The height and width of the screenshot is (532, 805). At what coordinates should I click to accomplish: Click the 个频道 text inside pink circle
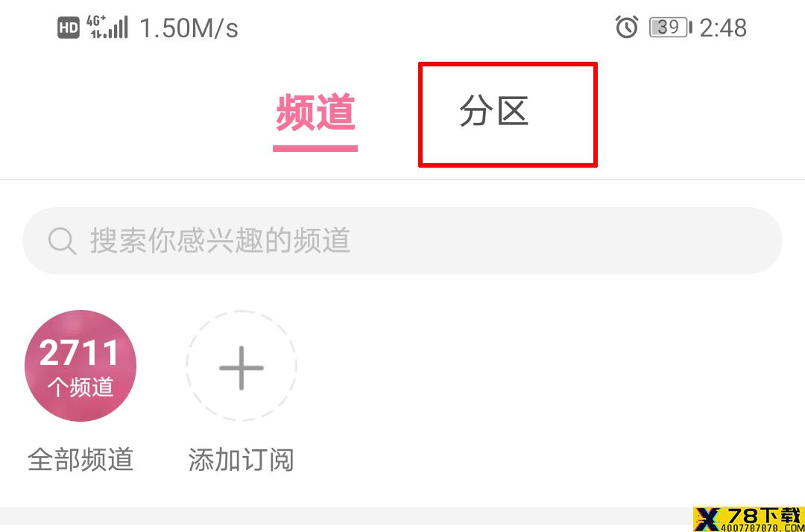(x=80, y=387)
